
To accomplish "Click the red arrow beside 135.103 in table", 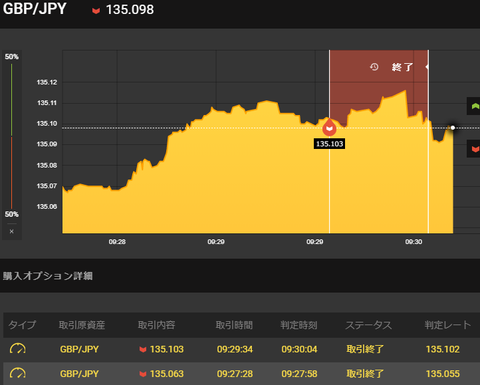I will [143, 349].
